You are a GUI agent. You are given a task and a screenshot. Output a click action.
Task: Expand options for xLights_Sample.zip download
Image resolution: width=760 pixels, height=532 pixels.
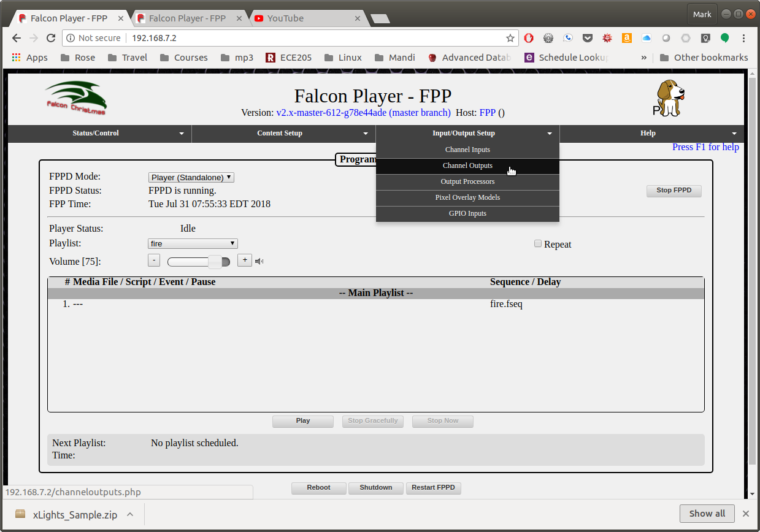129,514
